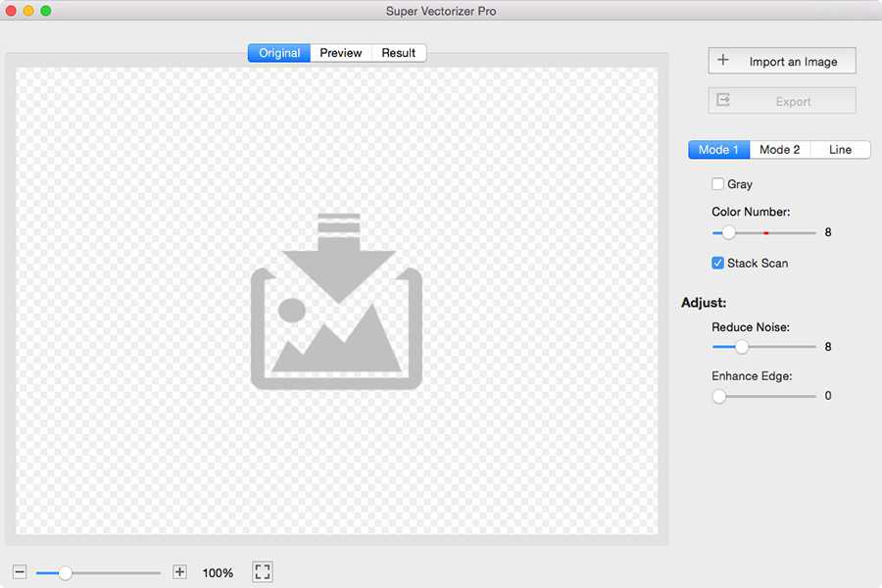
Task: Adjust the Color Number slider
Action: (x=728, y=232)
